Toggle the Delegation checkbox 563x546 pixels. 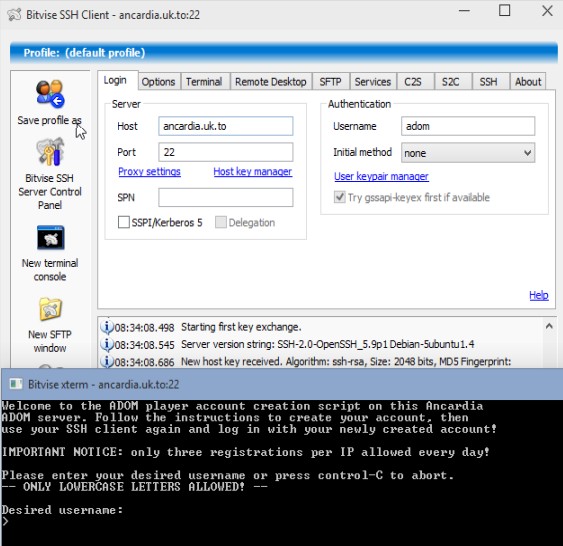[220, 222]
